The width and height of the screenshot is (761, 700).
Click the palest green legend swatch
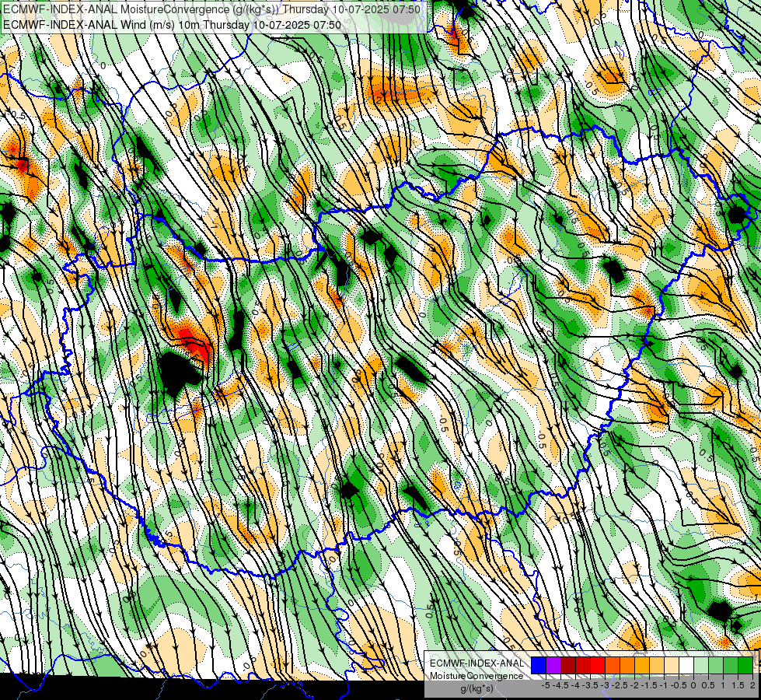(x=701, y=665)
